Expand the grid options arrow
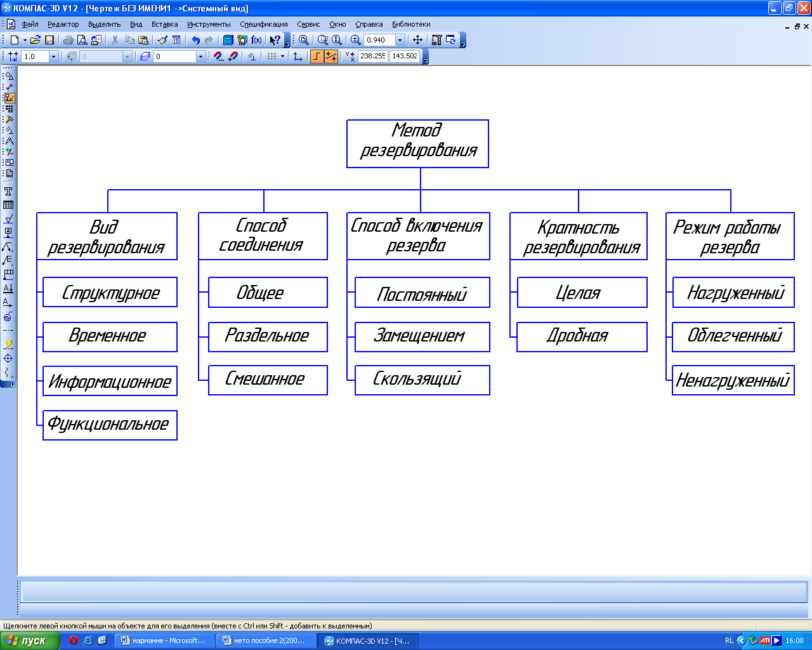The image size is (812, 650). pos(282,56)
